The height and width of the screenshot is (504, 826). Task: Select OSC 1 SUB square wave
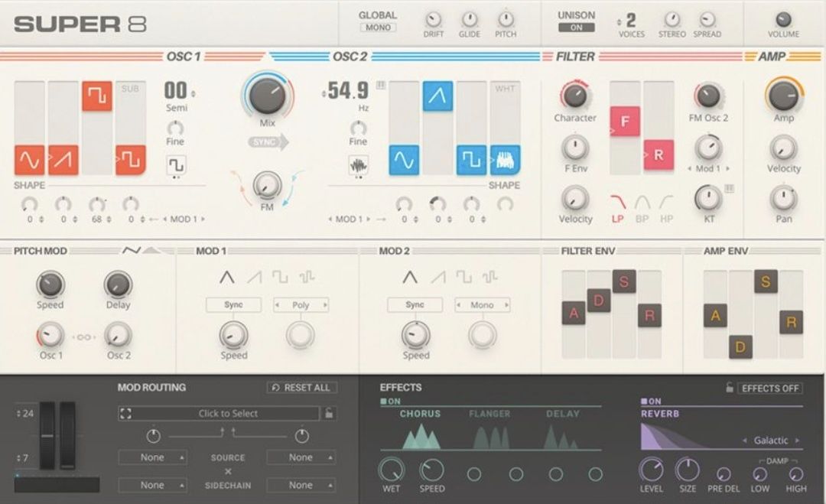click(131, 160)
